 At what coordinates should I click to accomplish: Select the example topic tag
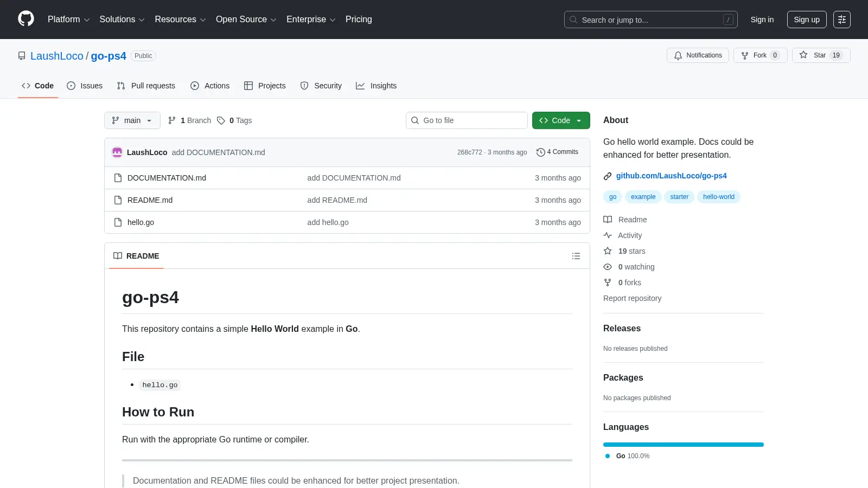click(643, 197)
